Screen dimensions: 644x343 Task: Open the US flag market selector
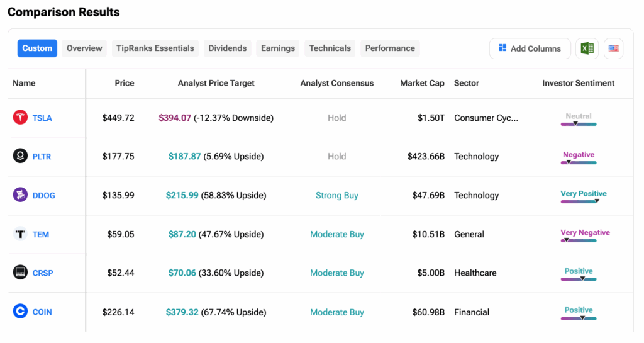point(613,48)
